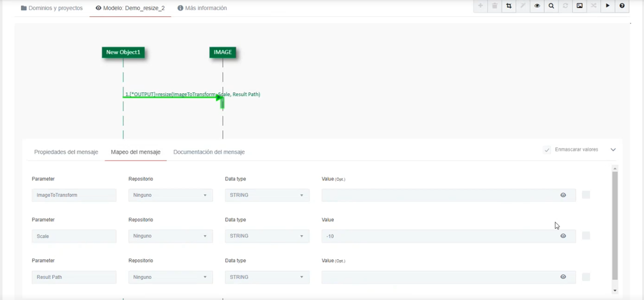This screenshot has height=300, width=644.
Task: Show Scale value using its eye icon
Action: (x=563, y=236)
